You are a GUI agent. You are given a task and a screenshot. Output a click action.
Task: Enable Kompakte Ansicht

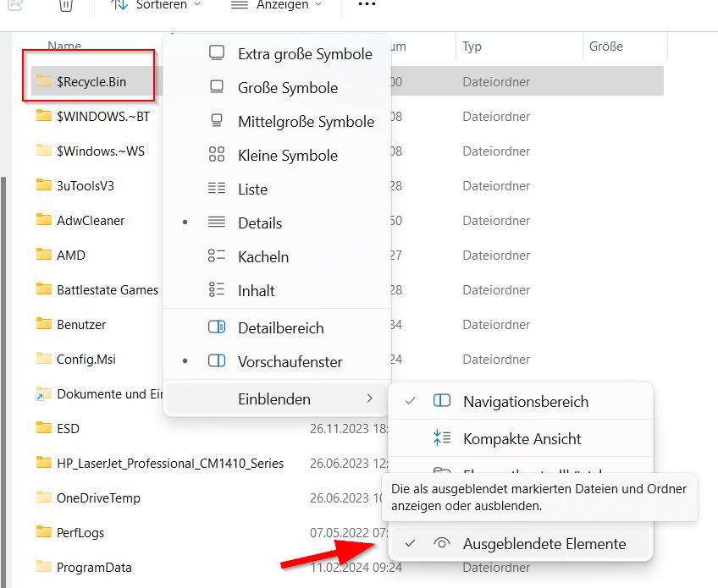point(520,439)
